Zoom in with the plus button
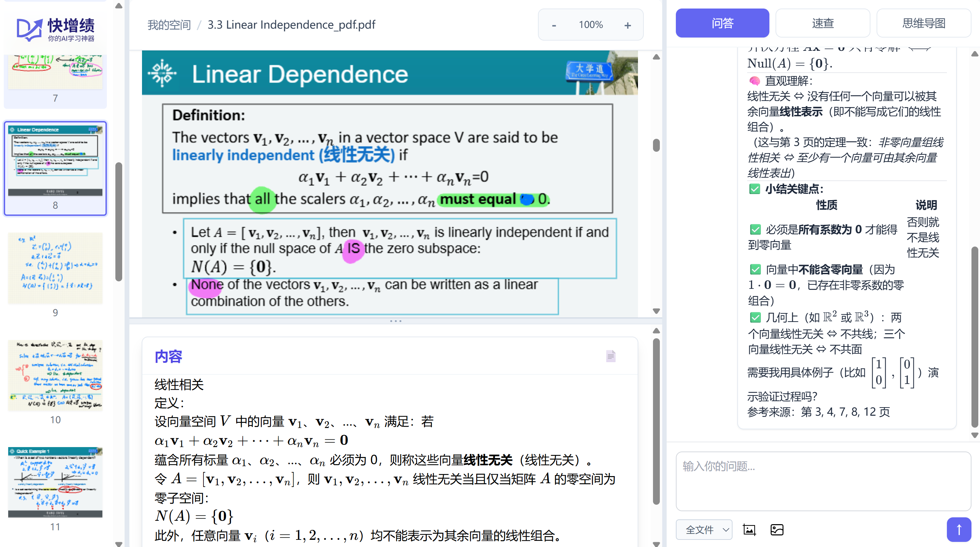Screen dimensions: 980x547 point(627,25)
